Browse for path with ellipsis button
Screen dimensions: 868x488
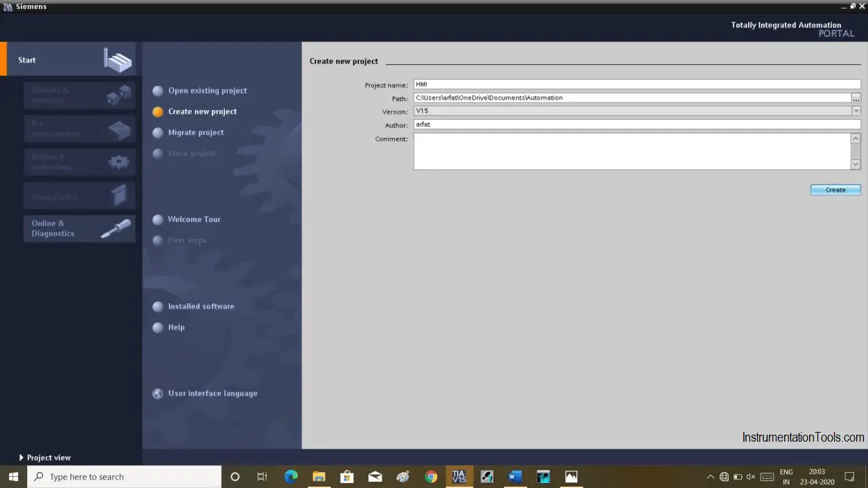pyautogui.click(x=856, y=98)
